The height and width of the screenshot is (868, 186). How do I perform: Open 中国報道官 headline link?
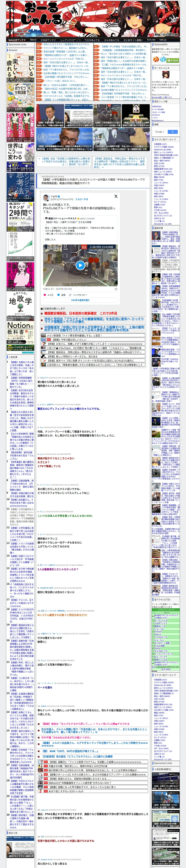pyautogui.click(x=94, y=329)
